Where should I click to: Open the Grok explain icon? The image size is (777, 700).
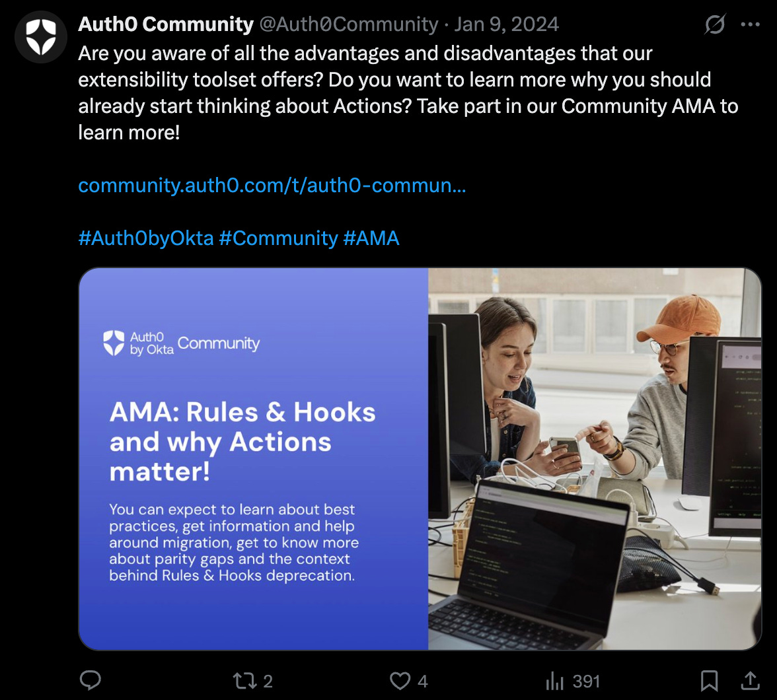point(715,24)
